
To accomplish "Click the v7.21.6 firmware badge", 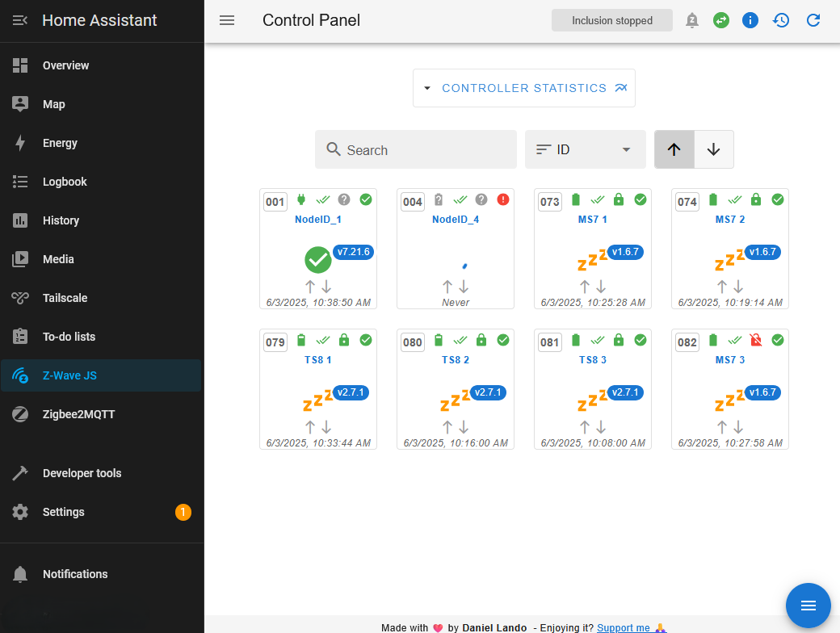I will click(354, 252).
